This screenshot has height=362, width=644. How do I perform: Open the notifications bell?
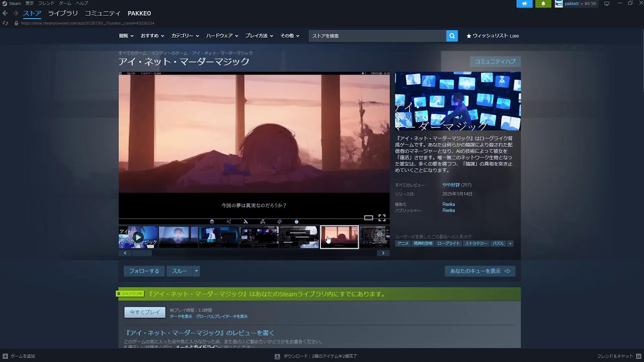coord(543,4)
